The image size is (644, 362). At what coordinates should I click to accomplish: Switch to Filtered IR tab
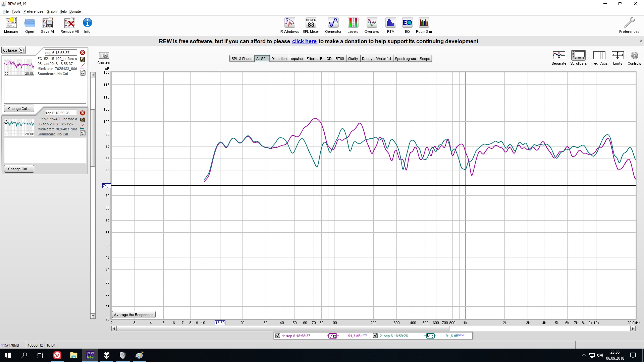click(314, 59)
